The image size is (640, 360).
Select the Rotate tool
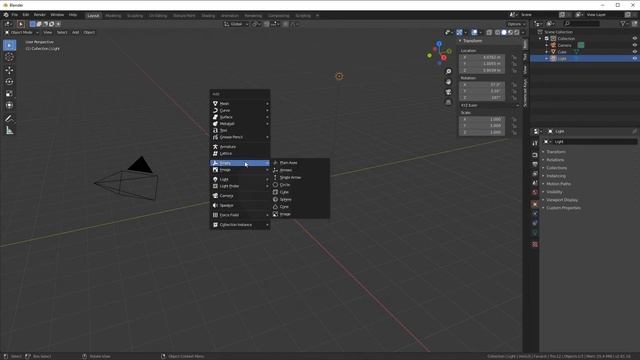[x=9, y=82]
